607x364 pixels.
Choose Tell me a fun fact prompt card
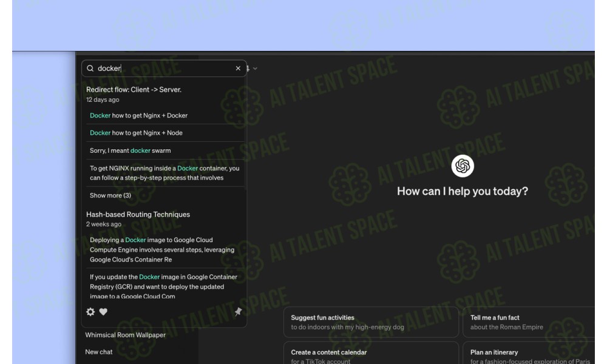529,322
